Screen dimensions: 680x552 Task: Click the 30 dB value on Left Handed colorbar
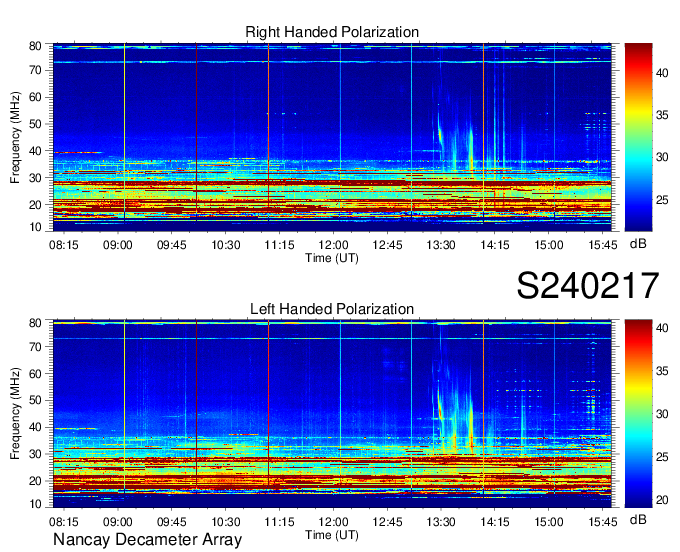662,414
